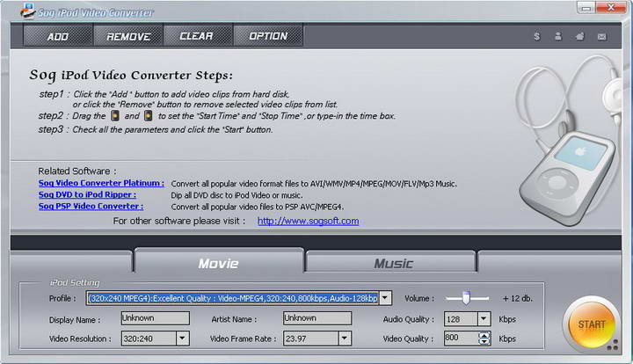Viewport: 633px width, 364px height.
Task: Click the Video Quality value field
Action: coord(461,338)
